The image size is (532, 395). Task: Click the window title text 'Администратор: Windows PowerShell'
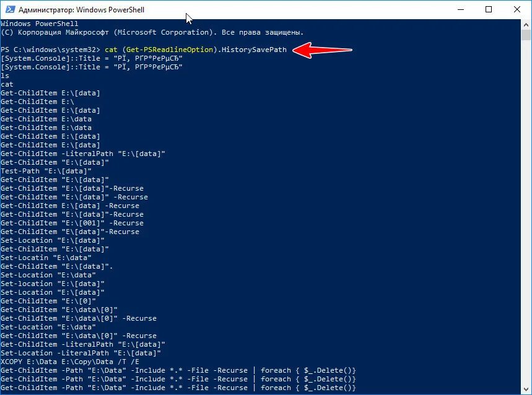pos(81,10)
